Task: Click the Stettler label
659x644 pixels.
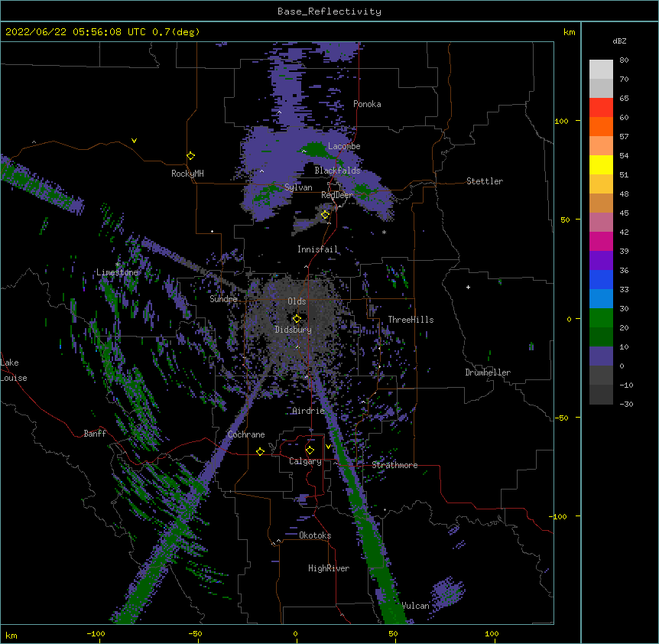Action: pyautogui.click(x=485, y=181)
